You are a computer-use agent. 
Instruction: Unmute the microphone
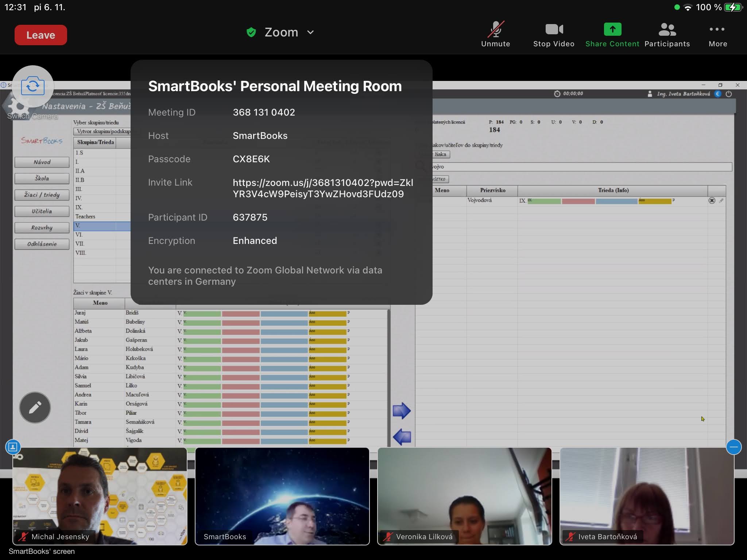pos(495,35)
